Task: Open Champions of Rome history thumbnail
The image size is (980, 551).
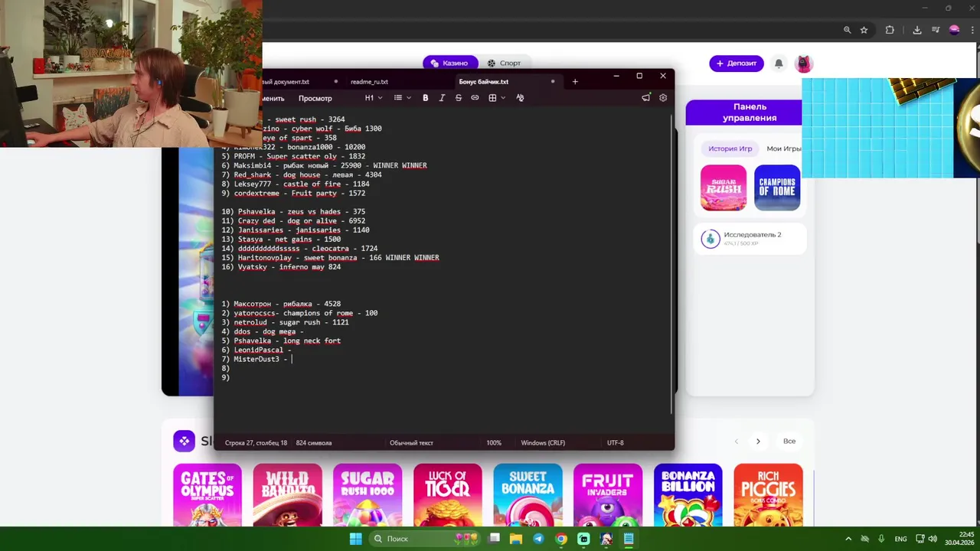Action: (x=777, y=187)
